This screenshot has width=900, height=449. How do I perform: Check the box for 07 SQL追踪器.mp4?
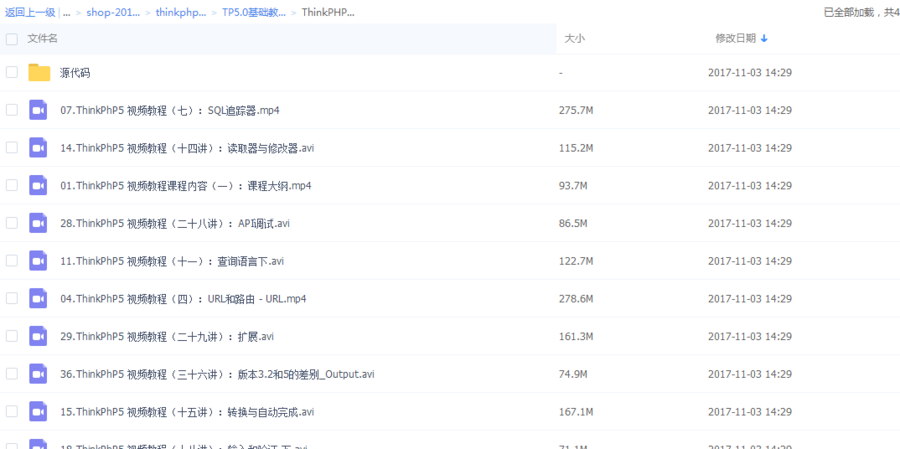pyautogui.click(x=11, y=110)
